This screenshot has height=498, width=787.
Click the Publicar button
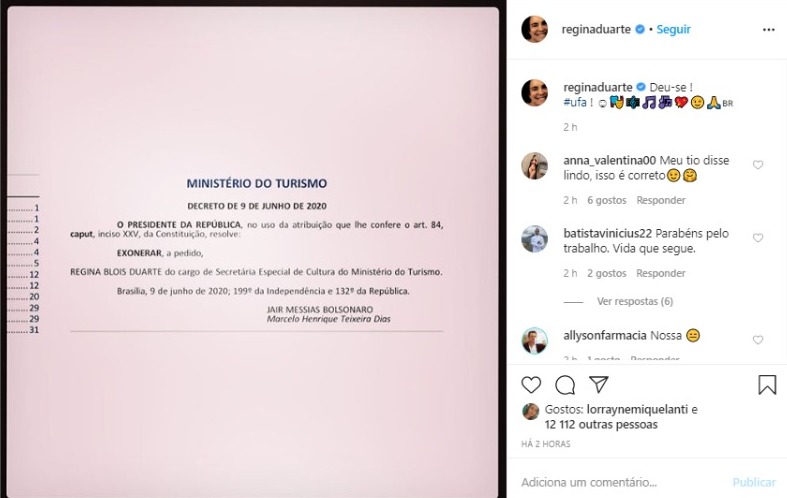point(754,482)
